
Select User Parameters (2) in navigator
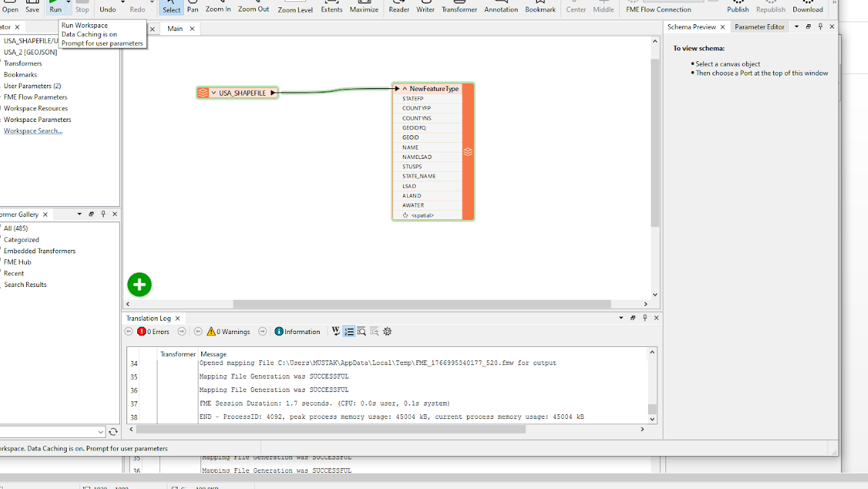pyautogui.click(x=32, y=86)
